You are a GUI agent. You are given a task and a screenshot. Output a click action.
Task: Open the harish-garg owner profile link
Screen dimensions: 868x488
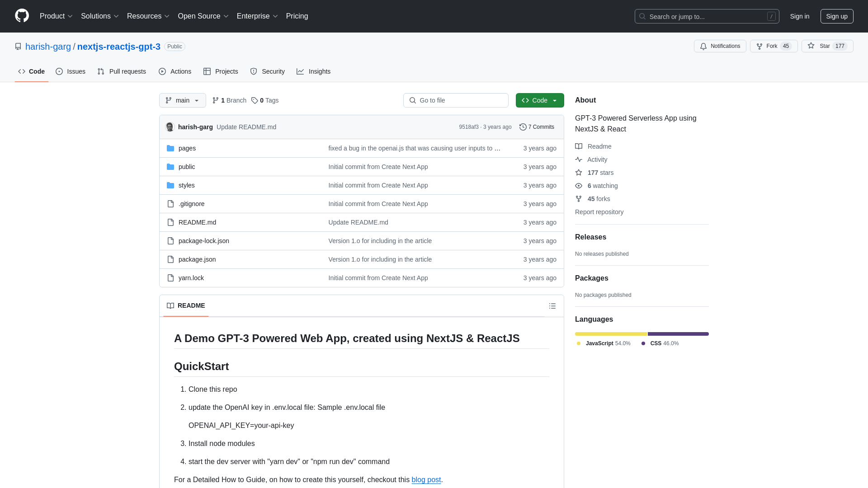tap(48, 47)
